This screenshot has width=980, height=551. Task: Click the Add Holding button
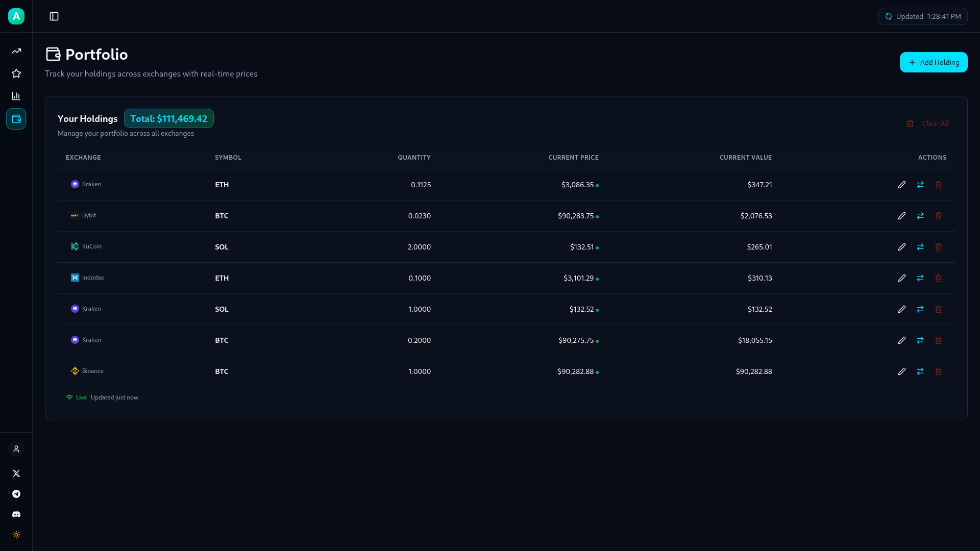click(934, 62)
